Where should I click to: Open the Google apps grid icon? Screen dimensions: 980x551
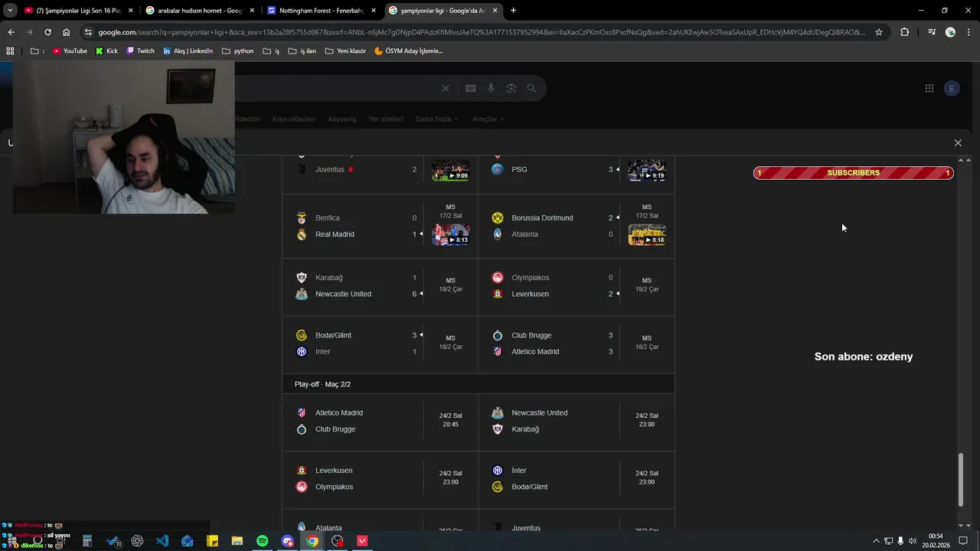929,89
